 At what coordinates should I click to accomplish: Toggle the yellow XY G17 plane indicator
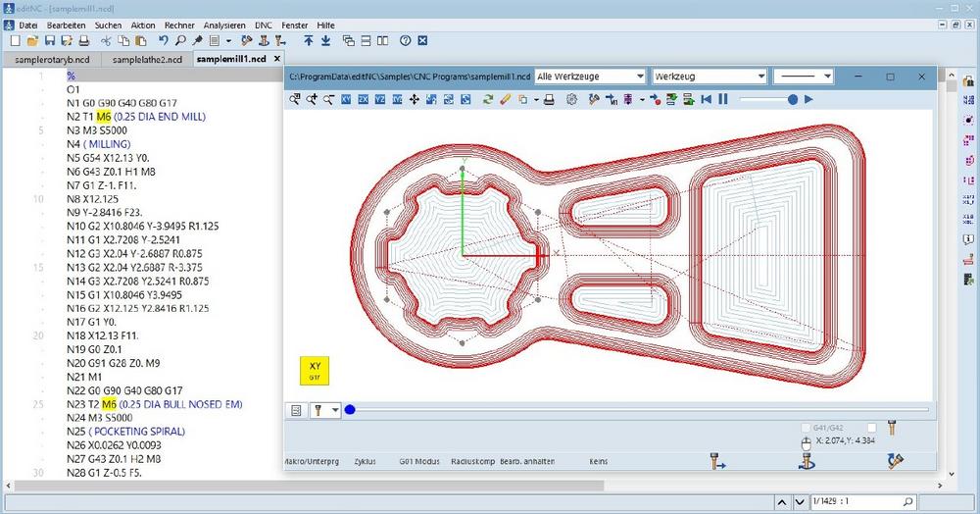pos(316,370)
